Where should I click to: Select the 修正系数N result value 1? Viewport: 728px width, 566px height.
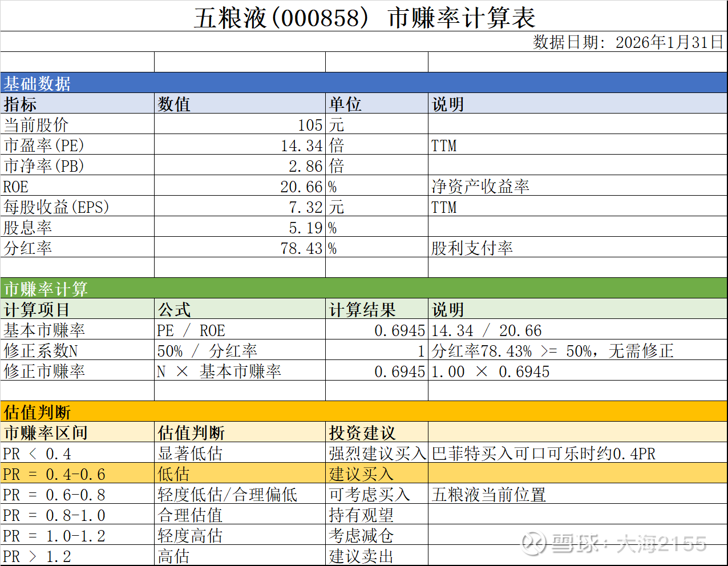pos(377,350)
